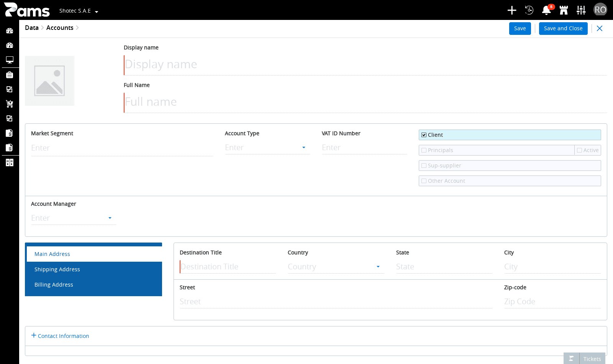Open the cabinet archive sidebar icon
This screenshot has height=364, width=613.
[10, 162]
